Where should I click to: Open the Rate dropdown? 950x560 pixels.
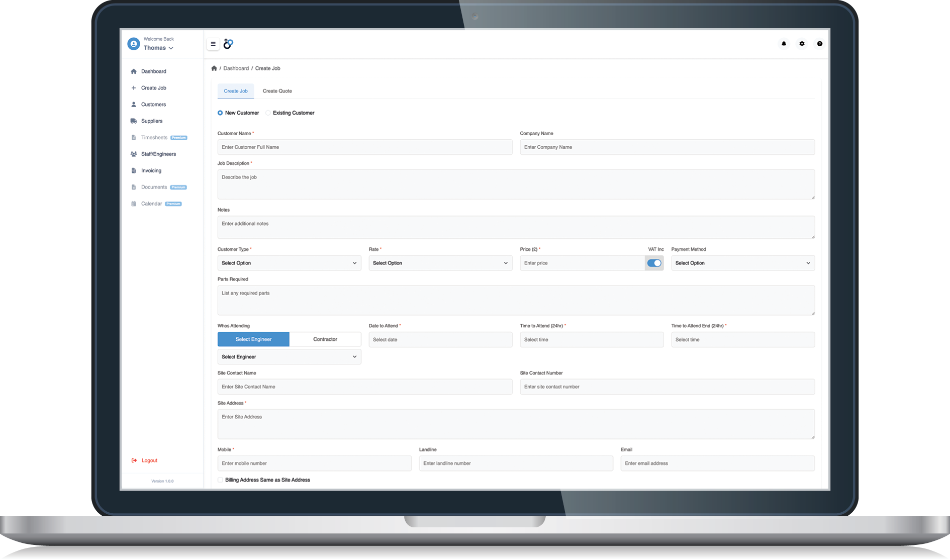[440, 263]
